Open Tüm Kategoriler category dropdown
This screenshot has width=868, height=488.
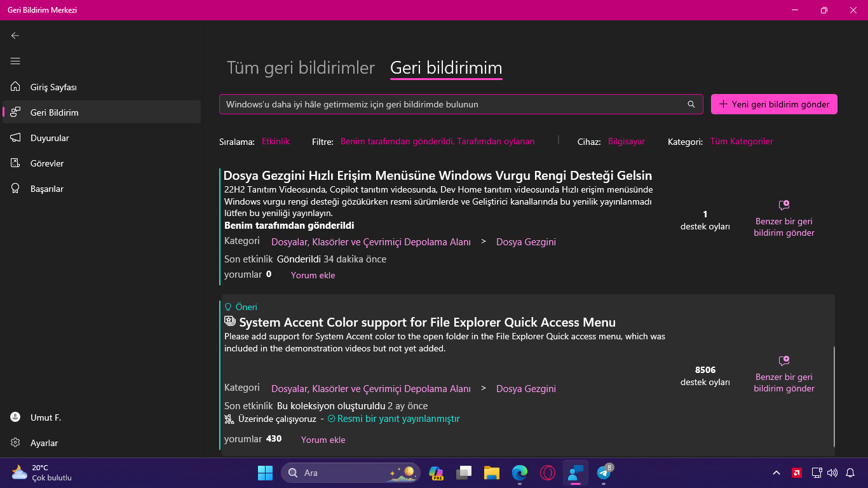(x=742, y=142)
